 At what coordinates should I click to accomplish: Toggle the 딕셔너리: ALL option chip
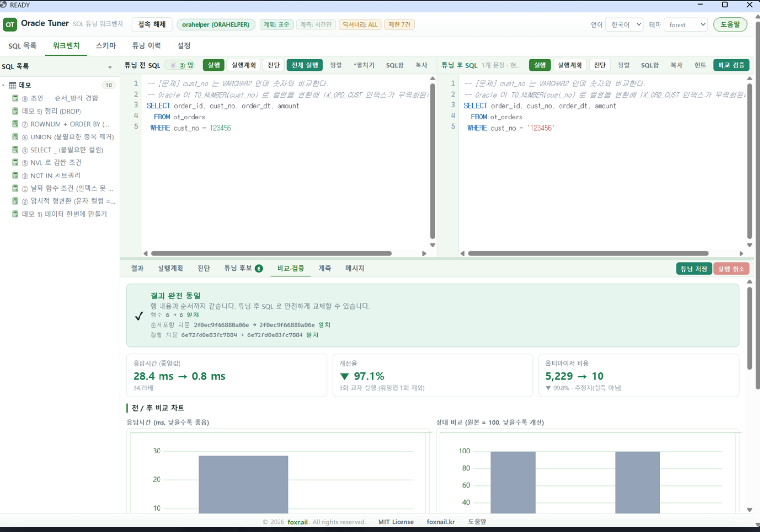tap(360, 24)
